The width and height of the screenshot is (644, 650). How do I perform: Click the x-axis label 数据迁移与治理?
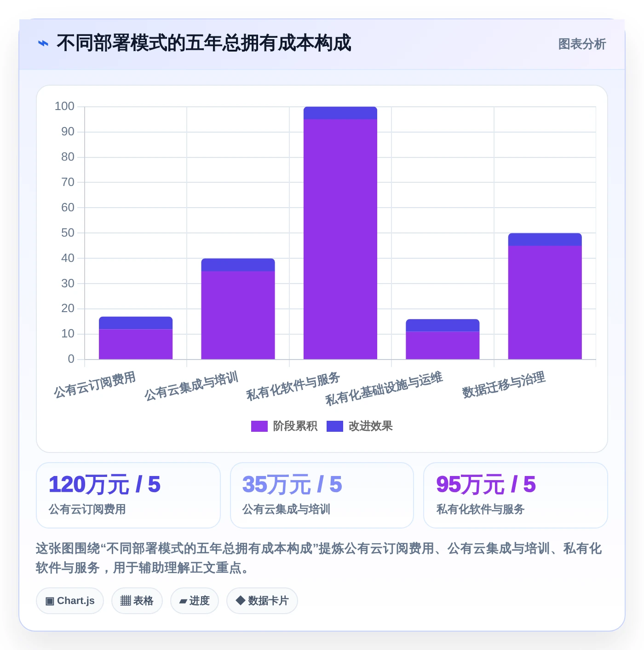coord(504,385)
